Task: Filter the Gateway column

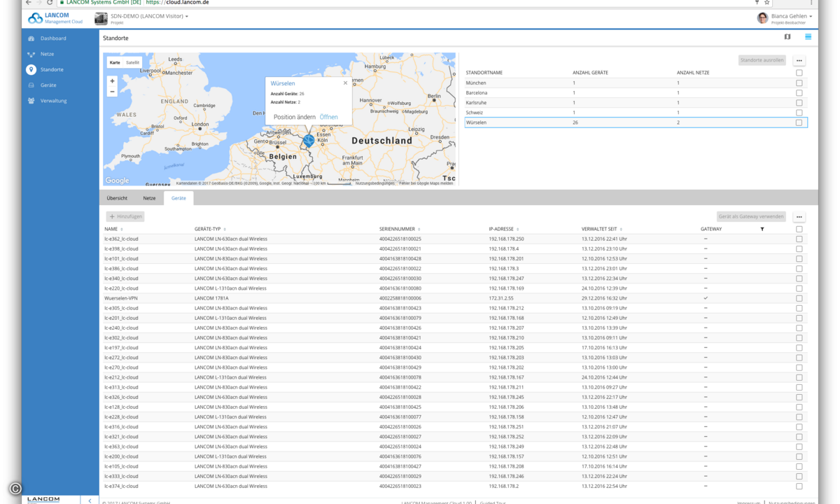Action: (x=762, y=230)
